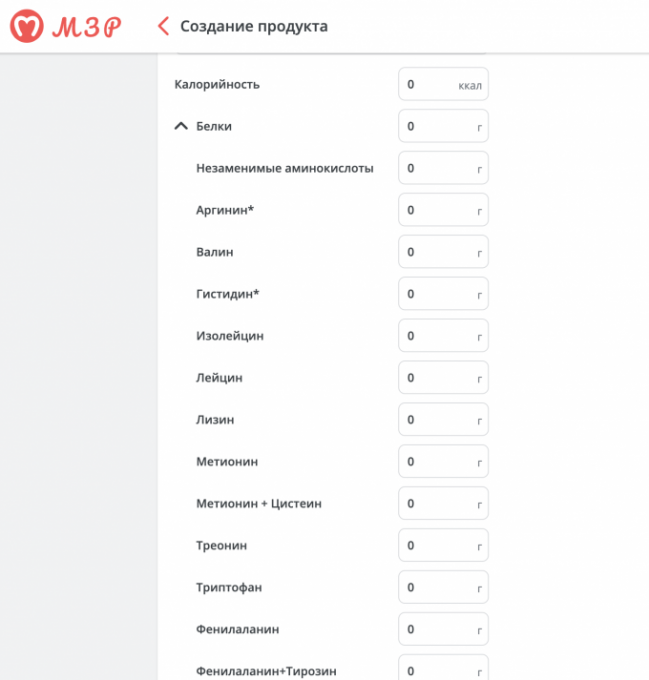The height and width of the screenshot is (680, 649).
Task: Click the Создание продукта header title
Action: (254, 27)
